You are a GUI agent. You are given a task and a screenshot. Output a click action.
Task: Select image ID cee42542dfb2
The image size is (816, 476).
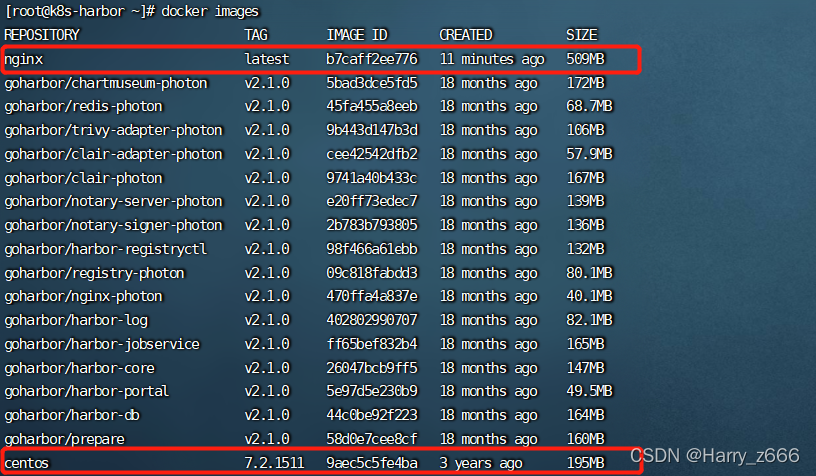tap(372, 154)
